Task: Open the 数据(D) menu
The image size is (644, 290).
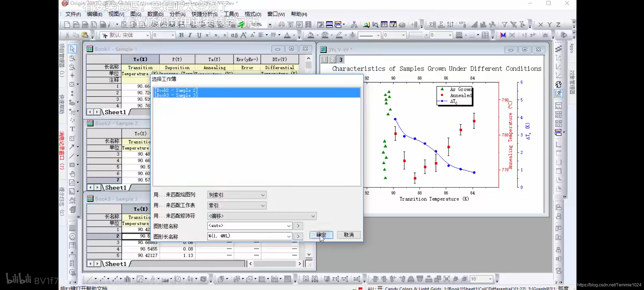Action: pos(155,14)
